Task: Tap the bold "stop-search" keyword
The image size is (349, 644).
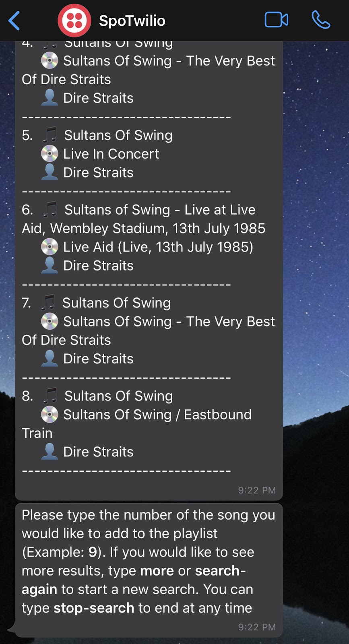Action: (x=94, y=608)
